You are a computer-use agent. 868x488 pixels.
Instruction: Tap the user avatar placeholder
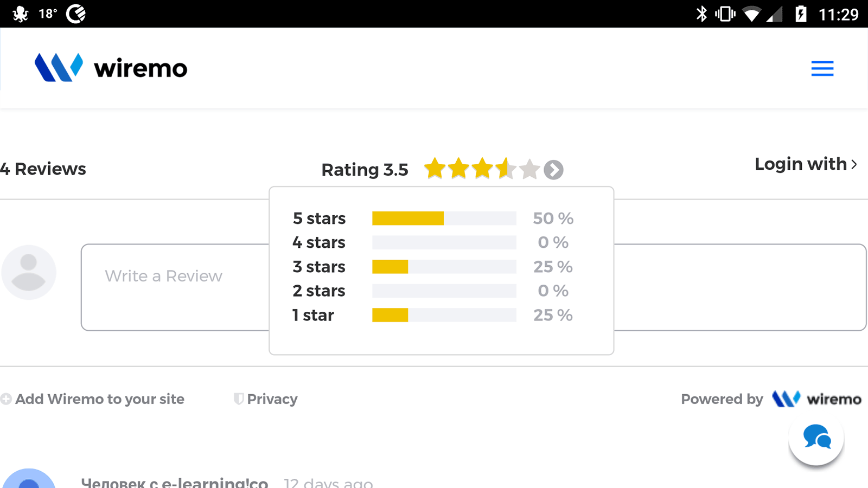(x=29, y=272)
